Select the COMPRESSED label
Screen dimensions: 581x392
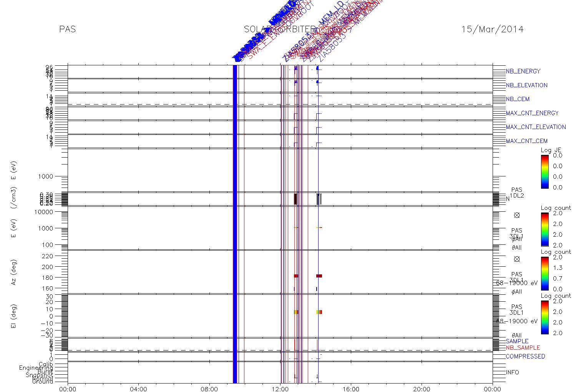point(525,356)
